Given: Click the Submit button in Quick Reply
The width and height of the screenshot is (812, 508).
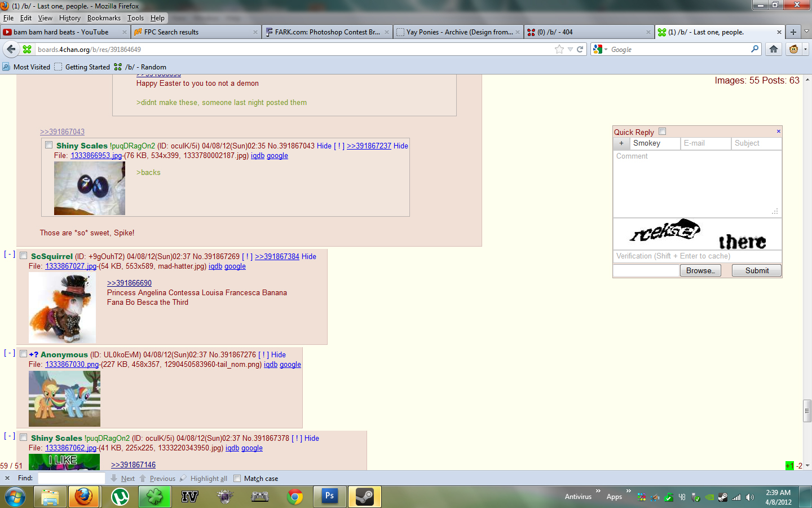Looking at the screenshot, I should click(757, 271).
